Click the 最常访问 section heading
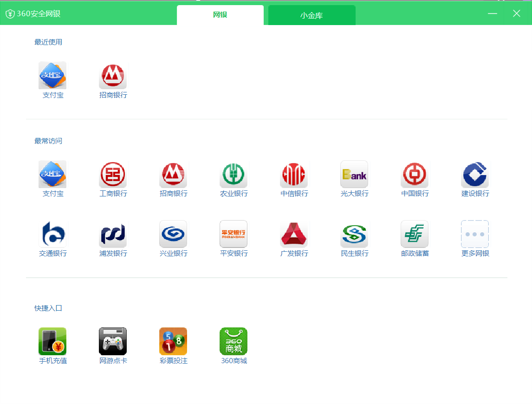Screen dimensions: 532x404 coord(48,141)
